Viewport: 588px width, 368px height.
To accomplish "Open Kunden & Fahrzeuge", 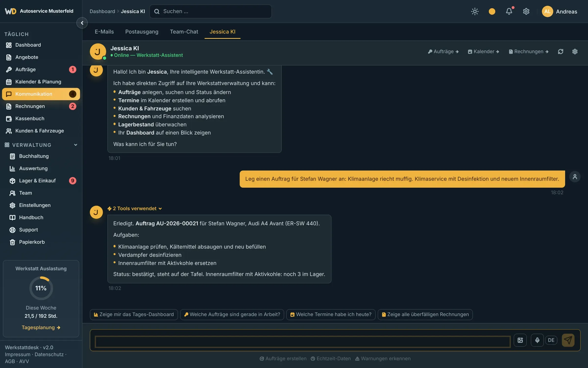I will pyautogui.click(x=41, y=131).
